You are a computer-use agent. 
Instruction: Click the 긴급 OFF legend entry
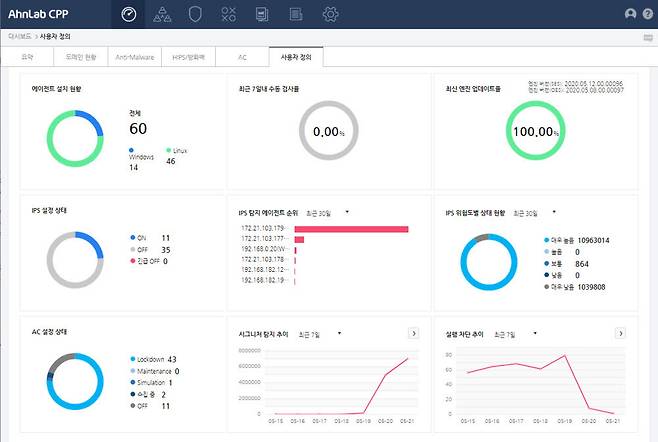coord(149,261)
